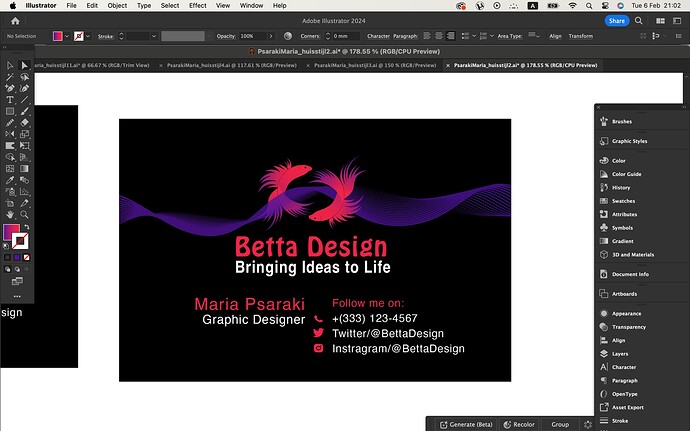Viewport: 690px width, 431px height.
Task: Select the Free Transform tool
Action: click(24, 145)
